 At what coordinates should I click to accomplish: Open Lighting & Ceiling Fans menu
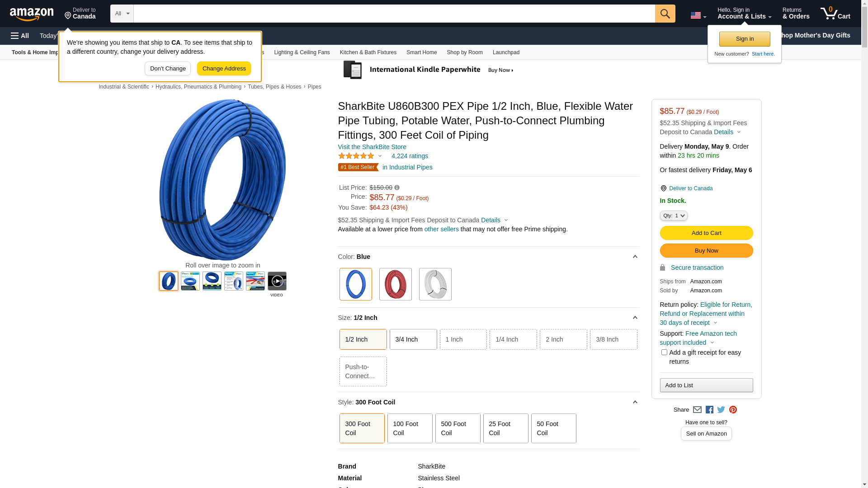coord(302,52)
